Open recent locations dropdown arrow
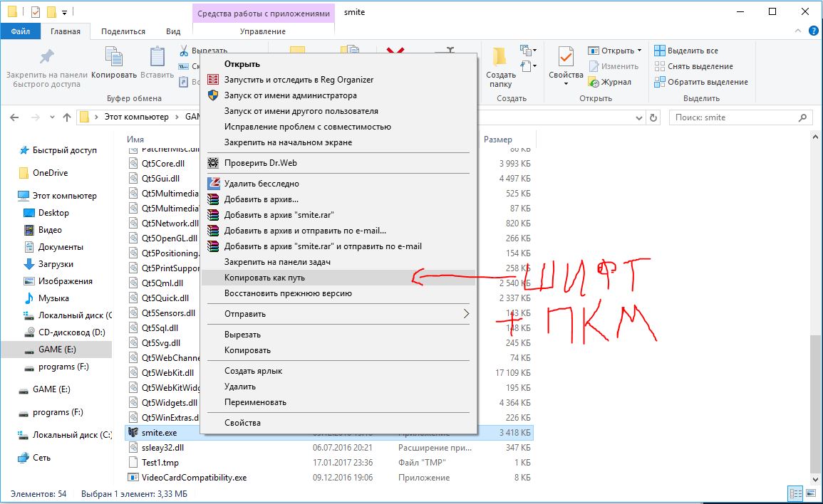823x504 pixels. 52,117
